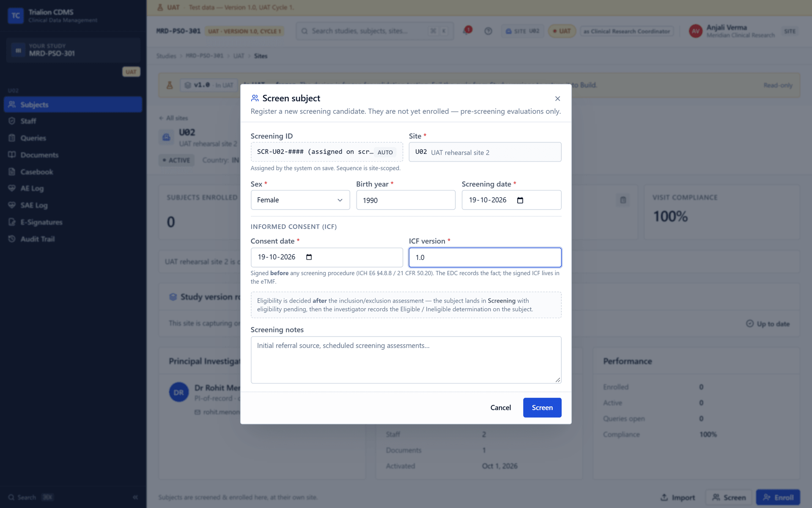This screenshot has width=812, height=508.
Task: Click the UAT environment pill in header
Action: click(562, 31)
